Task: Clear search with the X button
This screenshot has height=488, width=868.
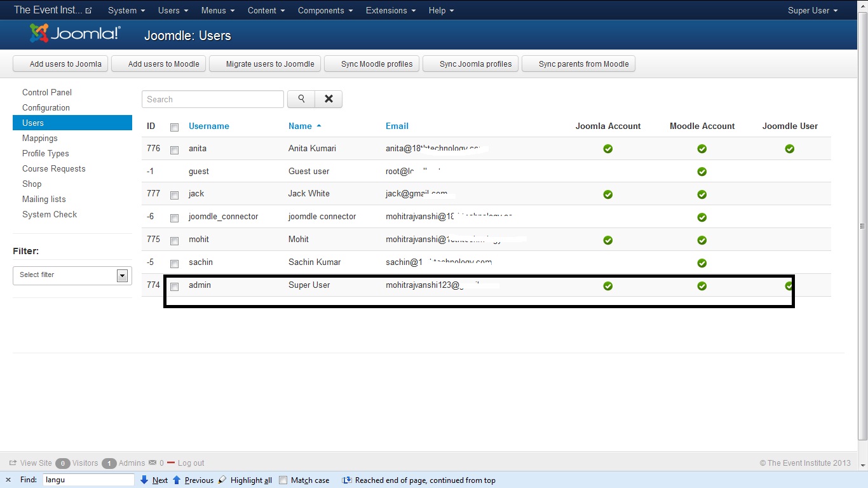Action: [329, 99]
